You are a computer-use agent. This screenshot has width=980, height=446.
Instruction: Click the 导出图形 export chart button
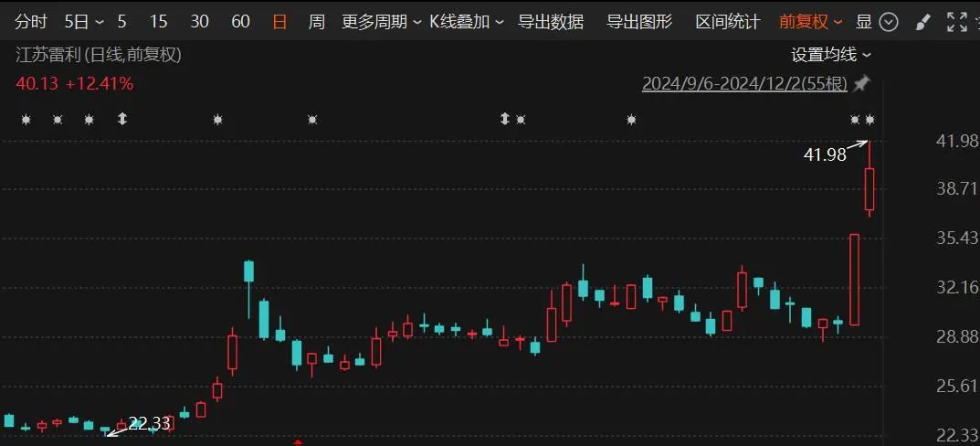coord(639,22)
